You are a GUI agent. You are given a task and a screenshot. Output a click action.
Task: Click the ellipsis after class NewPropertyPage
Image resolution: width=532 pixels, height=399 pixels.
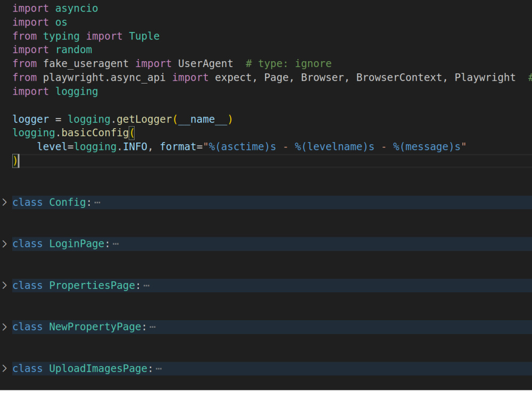point(153,327)
